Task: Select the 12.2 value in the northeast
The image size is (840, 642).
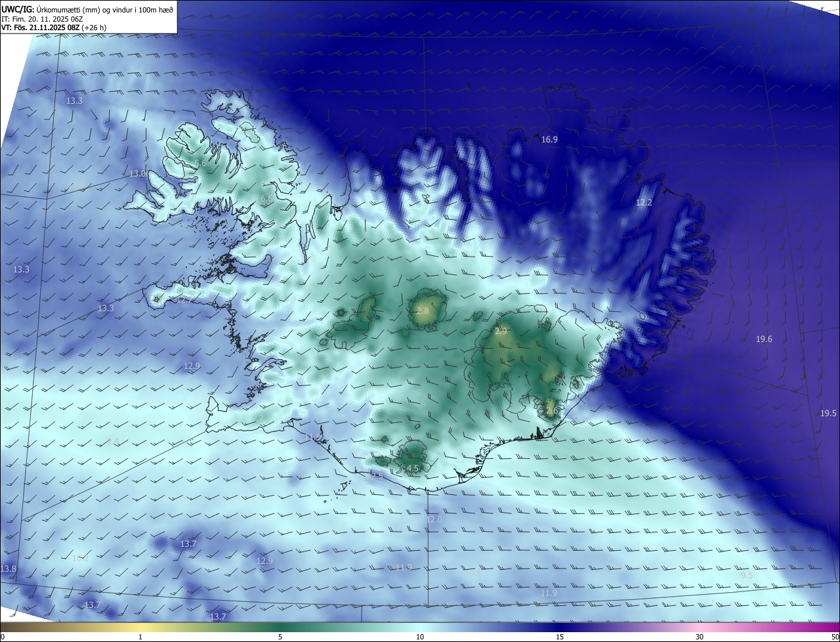Action: point(644,203)
